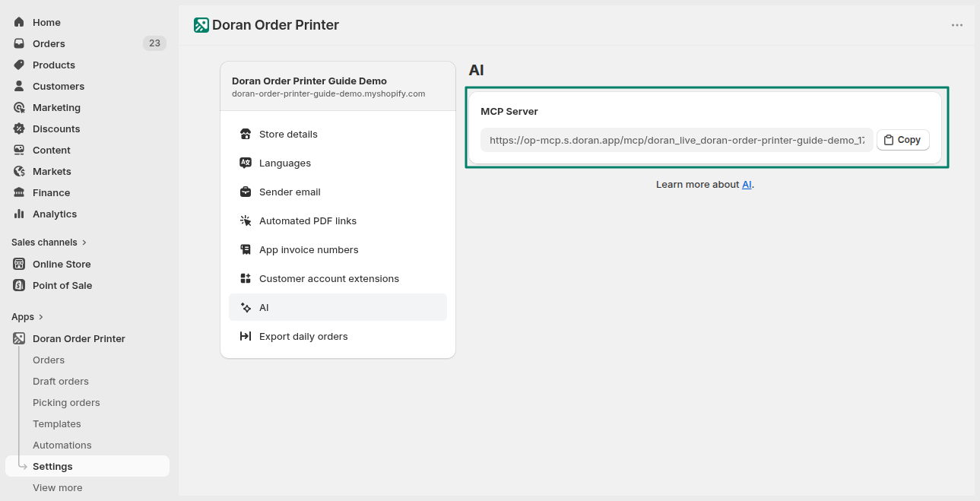Image resolution: width=980 pixels, height=501 pixels.
Task: Click the Automated PDF links cursor icon
Action: tap(246, 220)
